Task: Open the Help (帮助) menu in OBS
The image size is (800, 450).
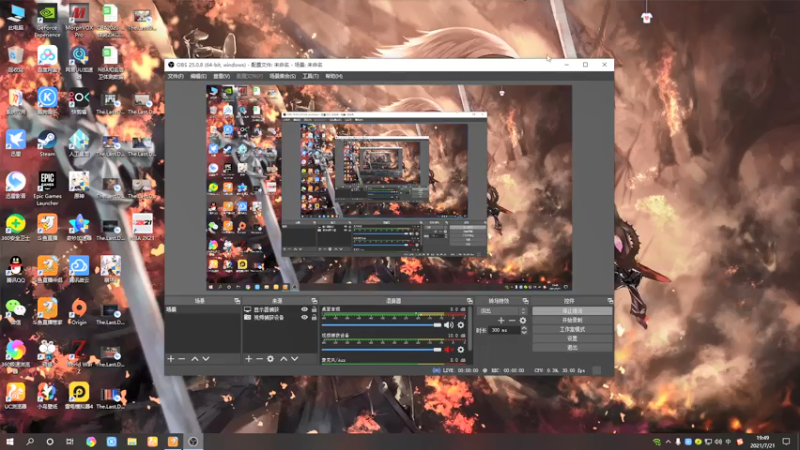Action: 334,76
